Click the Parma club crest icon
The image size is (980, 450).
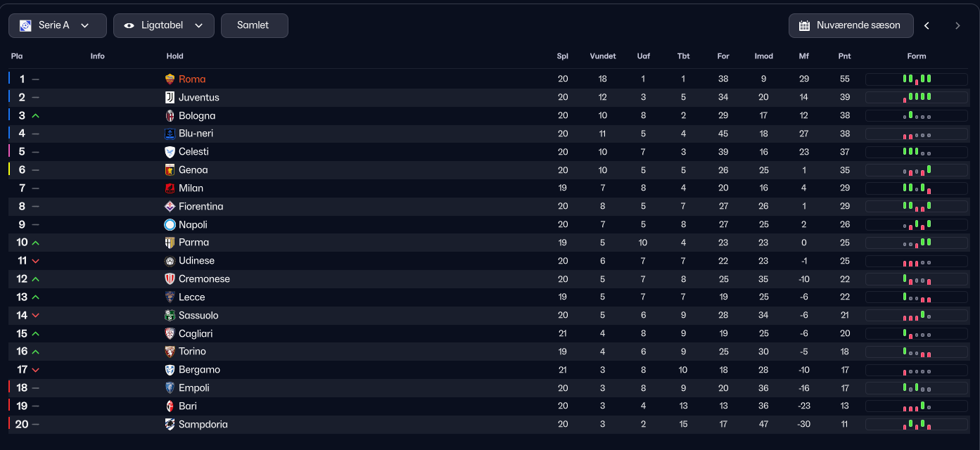click(x=170, y=243)
